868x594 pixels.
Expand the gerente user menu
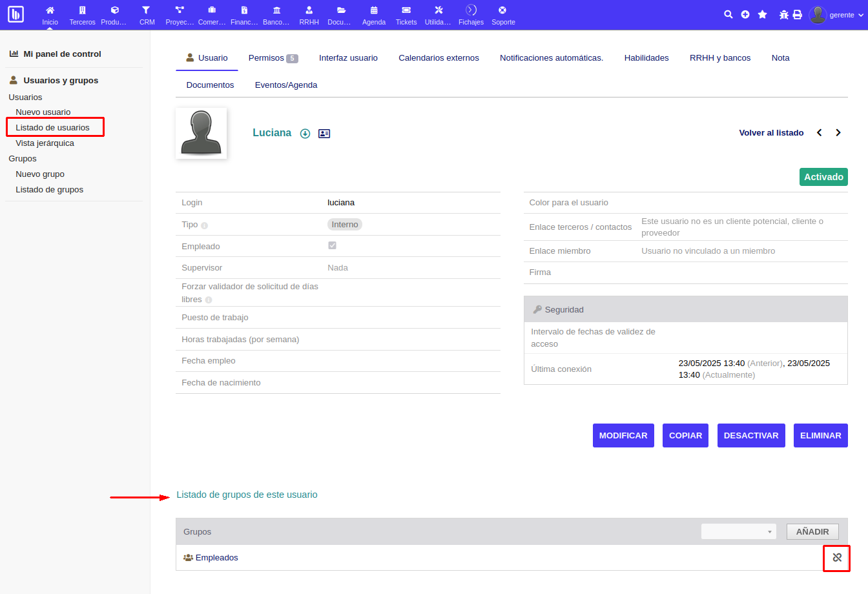pos(837,15)
